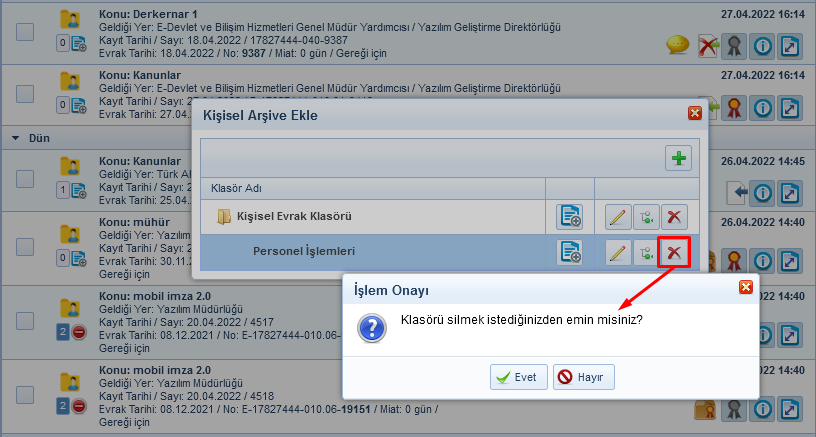Tick the checkbox for Kanunlar dated 27.04.2022
Image resolution: width=816 pixels, height=437 pixels.
click(25, 94)
